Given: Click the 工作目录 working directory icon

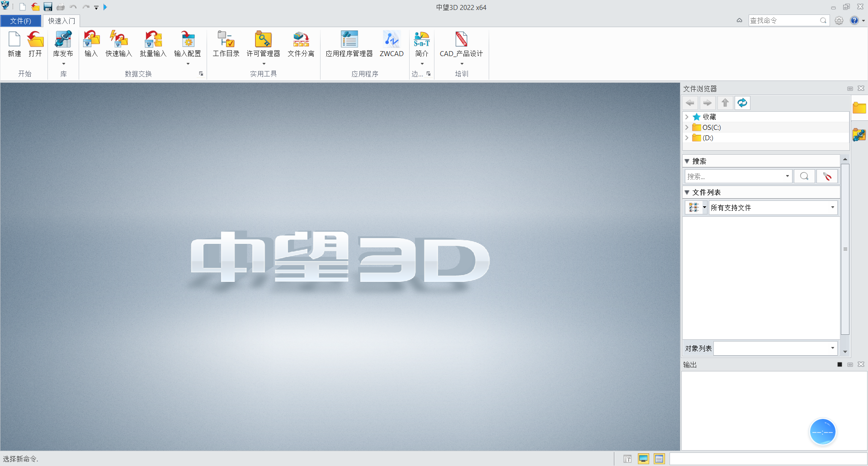Looking at the screenshot, I should (226, 39).
